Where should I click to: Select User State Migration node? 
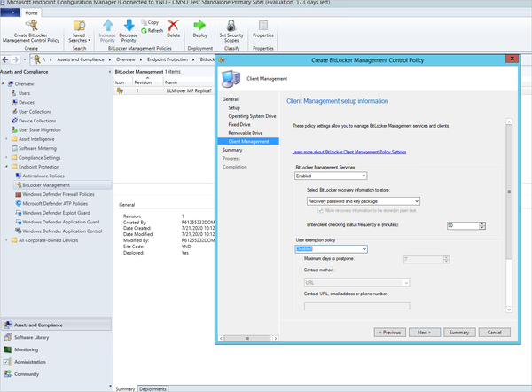click(40, 129)
